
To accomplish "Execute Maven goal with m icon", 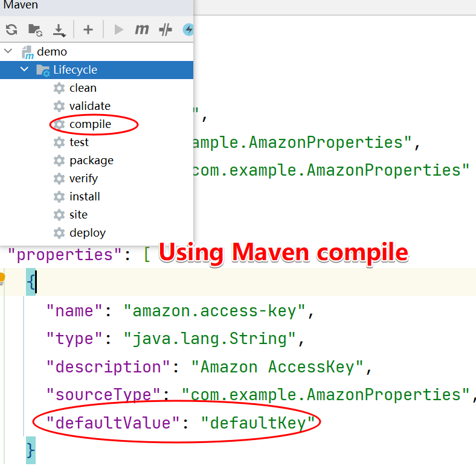I will (142, 30).
